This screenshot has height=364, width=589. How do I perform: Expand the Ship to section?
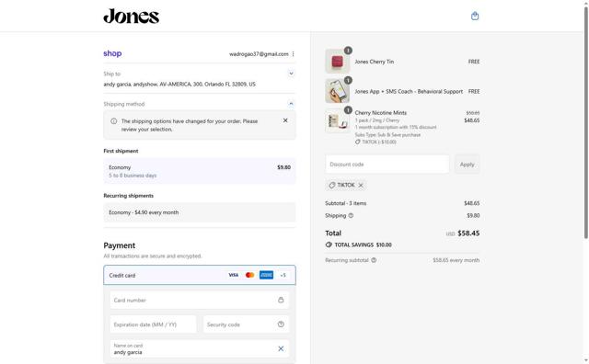point(291,74)
